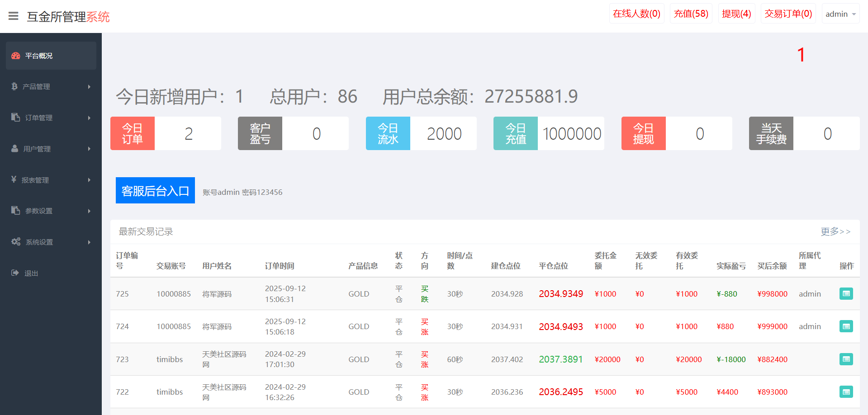Open the 交易订单(0) button

click(x=788, y=14)
